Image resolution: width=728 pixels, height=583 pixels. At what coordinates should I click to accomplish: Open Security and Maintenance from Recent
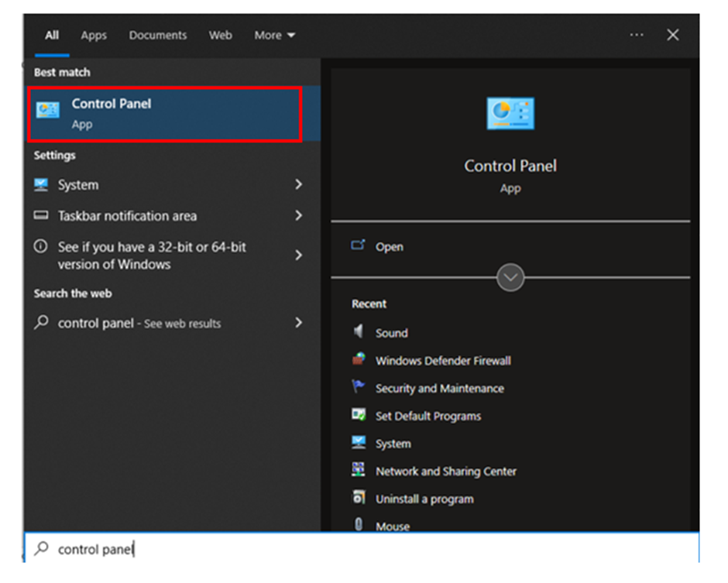[x=440, y=389]
